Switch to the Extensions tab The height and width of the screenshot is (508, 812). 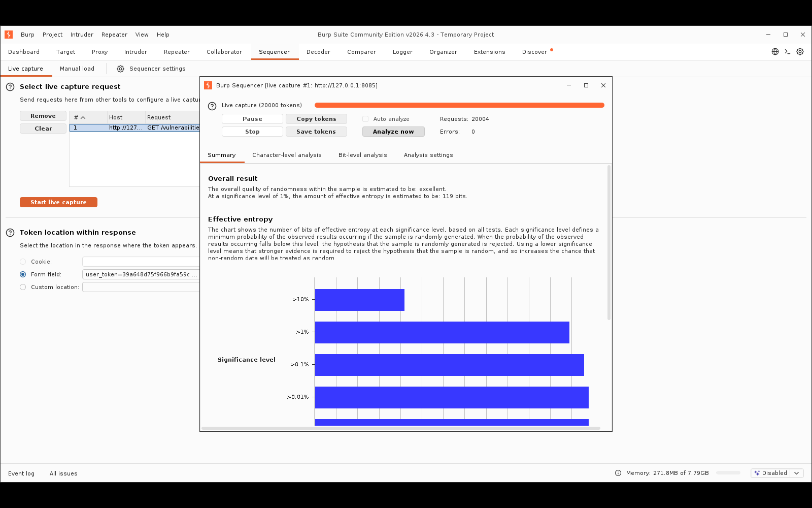(x=489, y=52)
